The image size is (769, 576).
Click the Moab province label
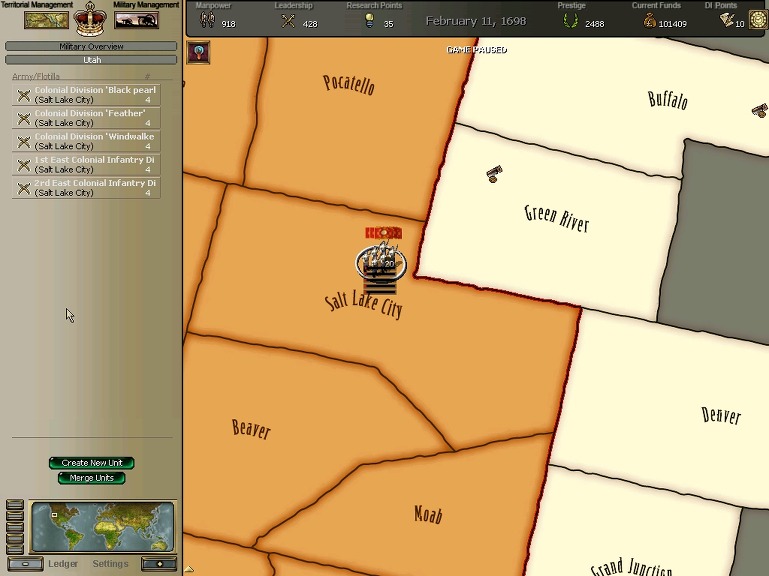click(x=428, y=514)
